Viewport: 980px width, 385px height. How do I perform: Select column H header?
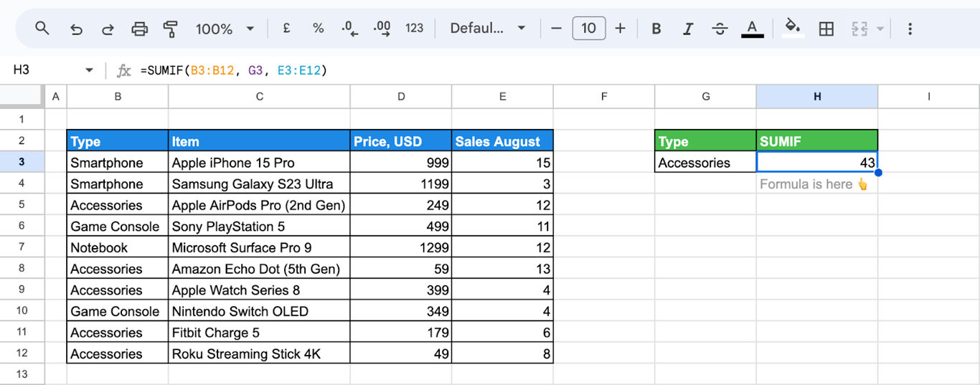coord(817,96)
